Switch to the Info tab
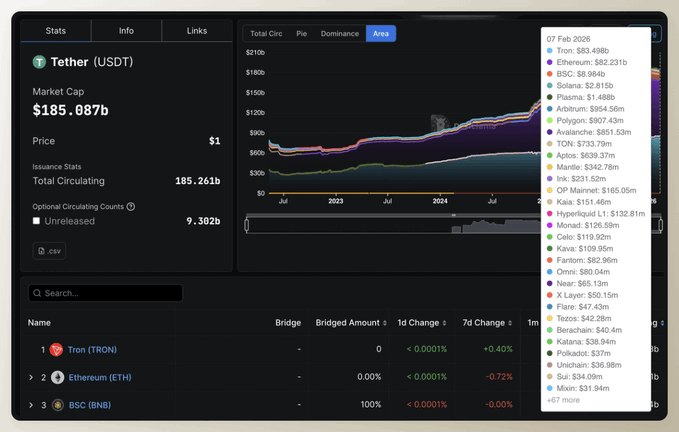 pos(126,31)
